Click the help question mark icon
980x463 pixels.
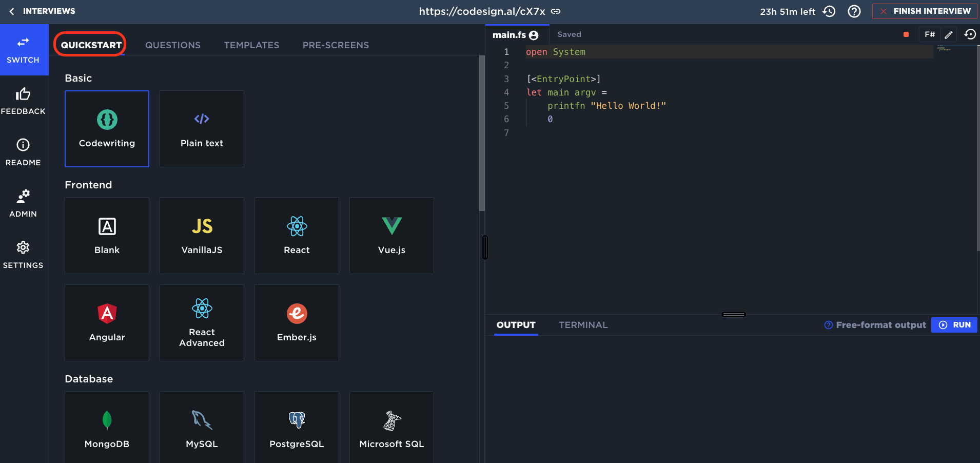(x=854, y=11)
